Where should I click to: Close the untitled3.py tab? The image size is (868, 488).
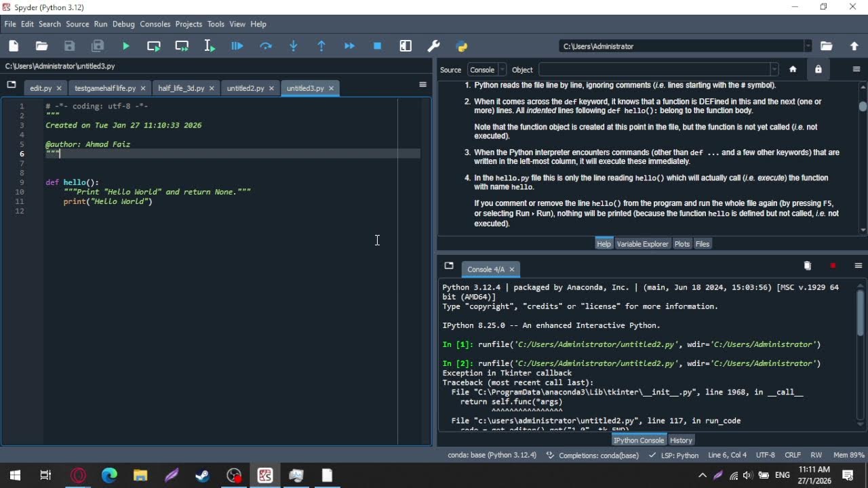click(331, 88)
